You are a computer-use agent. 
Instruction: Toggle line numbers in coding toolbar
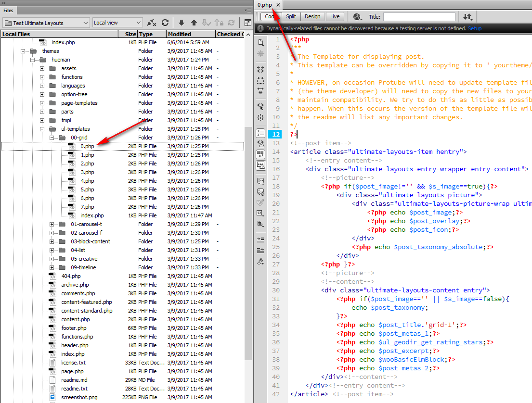[x=260, y=133]
